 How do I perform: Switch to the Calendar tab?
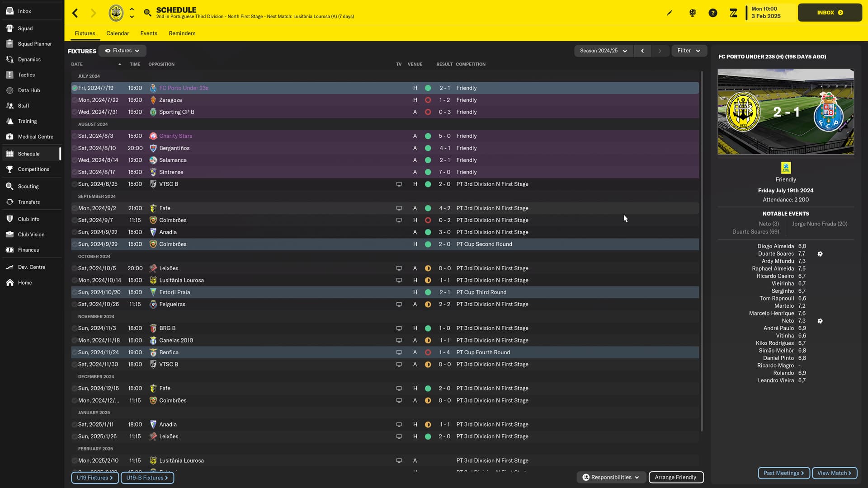[x=118, y=33]
